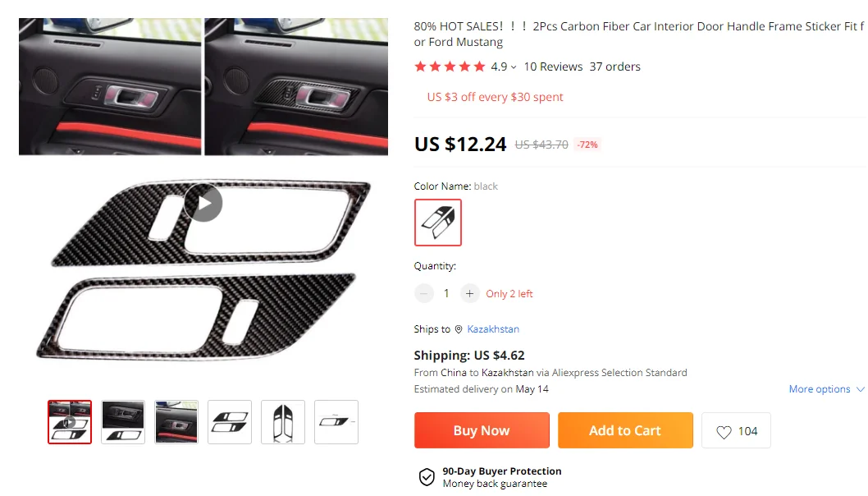Expand More options for shipping
The width and height of the screenshot is (868, 496).
(x=826, y=389)
